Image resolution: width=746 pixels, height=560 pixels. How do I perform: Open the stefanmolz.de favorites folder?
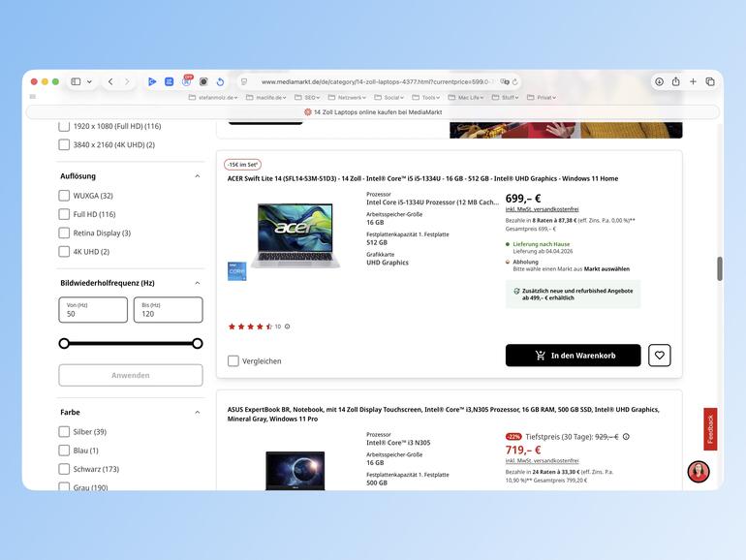coord(213,97)
